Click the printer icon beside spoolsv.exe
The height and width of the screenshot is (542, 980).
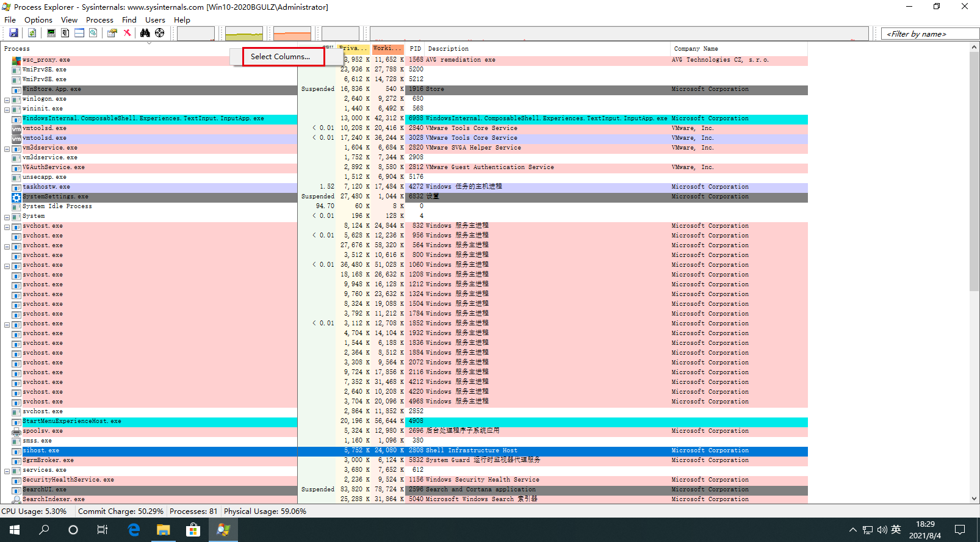(x=16, y=431)
